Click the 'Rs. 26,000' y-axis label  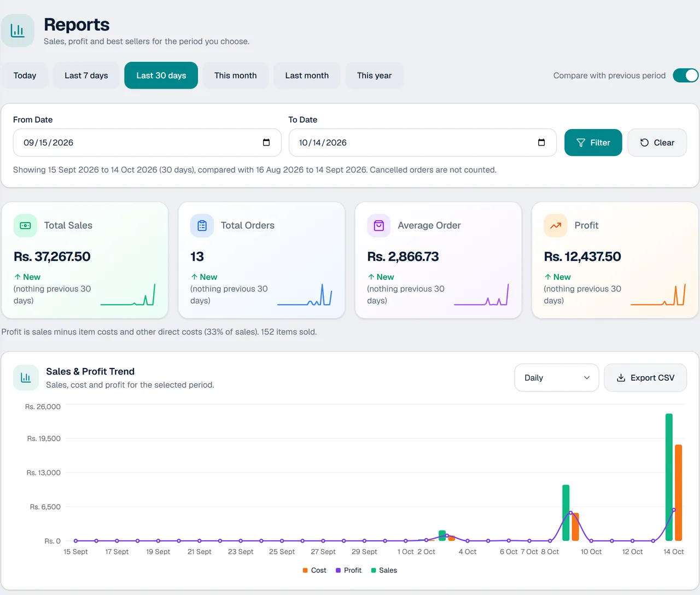click(43, 407)
